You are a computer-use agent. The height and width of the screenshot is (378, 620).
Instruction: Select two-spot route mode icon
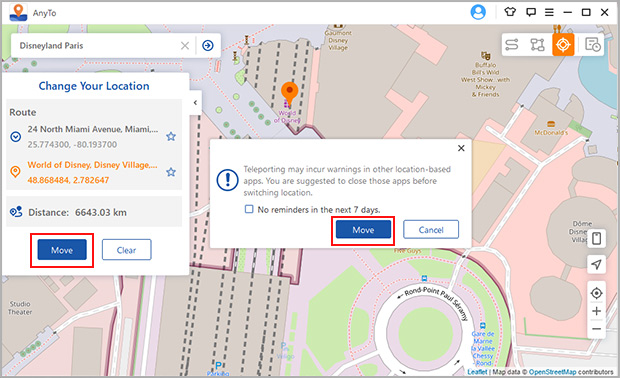[x=512, y=44]
